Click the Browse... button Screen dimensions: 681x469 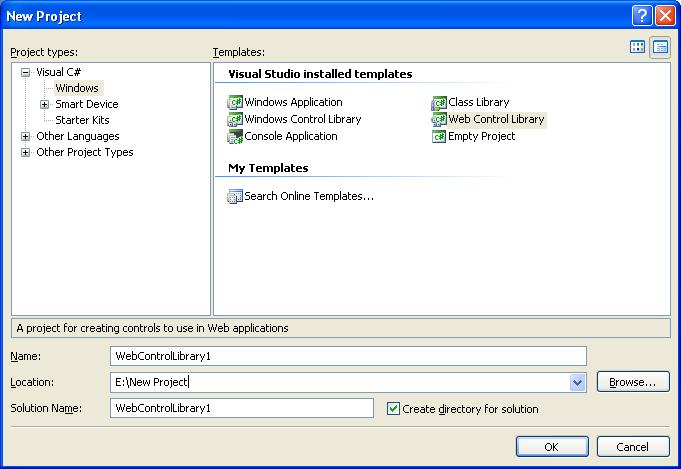click(x=633, y=382)
